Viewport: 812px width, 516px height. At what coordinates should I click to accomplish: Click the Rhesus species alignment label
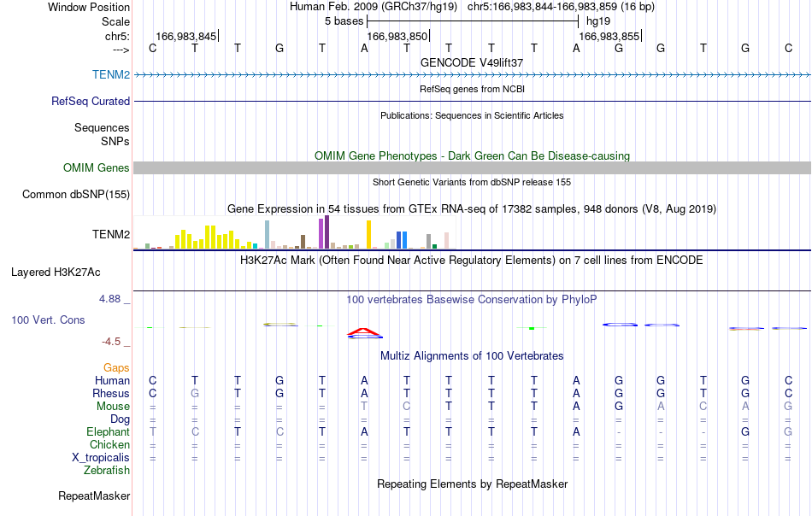[x=111, y=393]
